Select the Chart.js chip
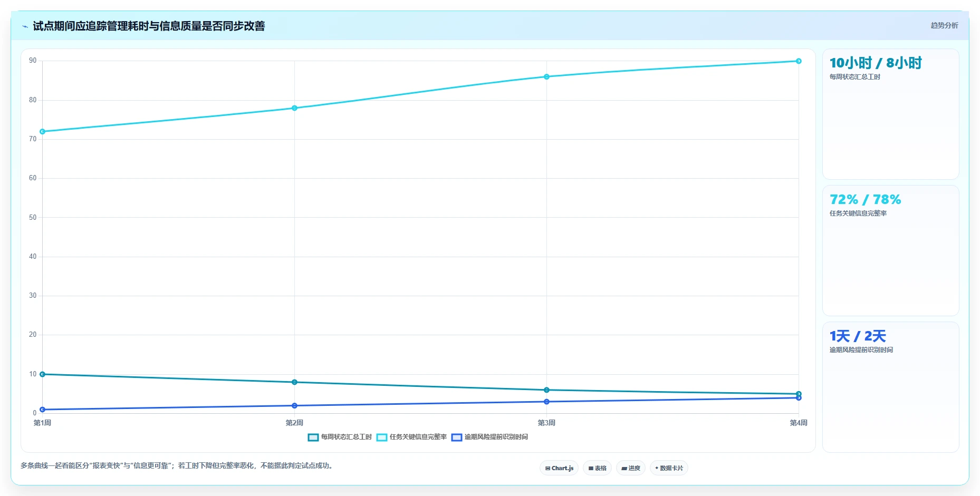The width and height of the screenshot is (980, 496). point(559,468)
